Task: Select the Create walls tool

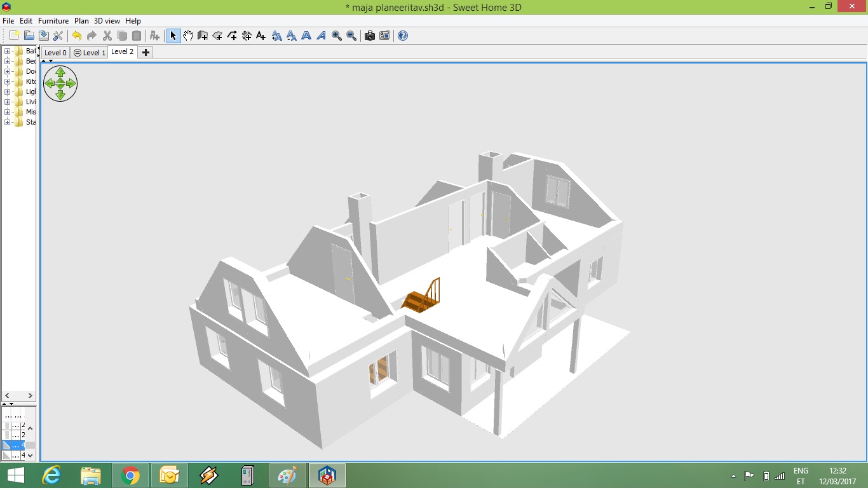Action: [x=203, y=36]
